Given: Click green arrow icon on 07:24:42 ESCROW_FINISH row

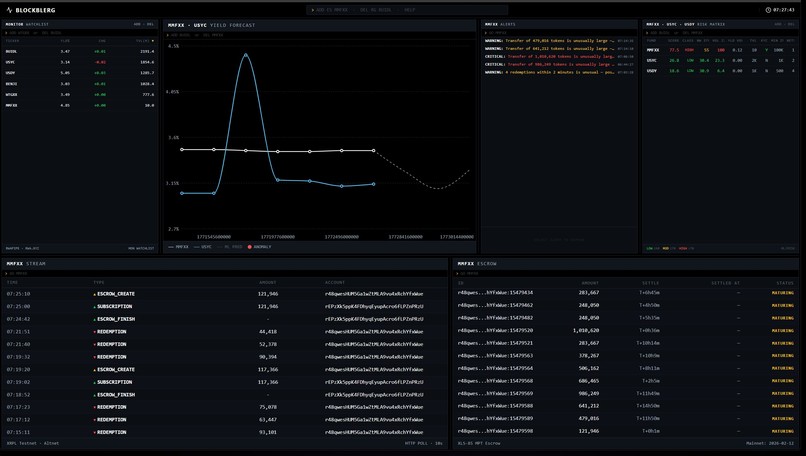Looking at the screenshot, I should click(95, 320).
